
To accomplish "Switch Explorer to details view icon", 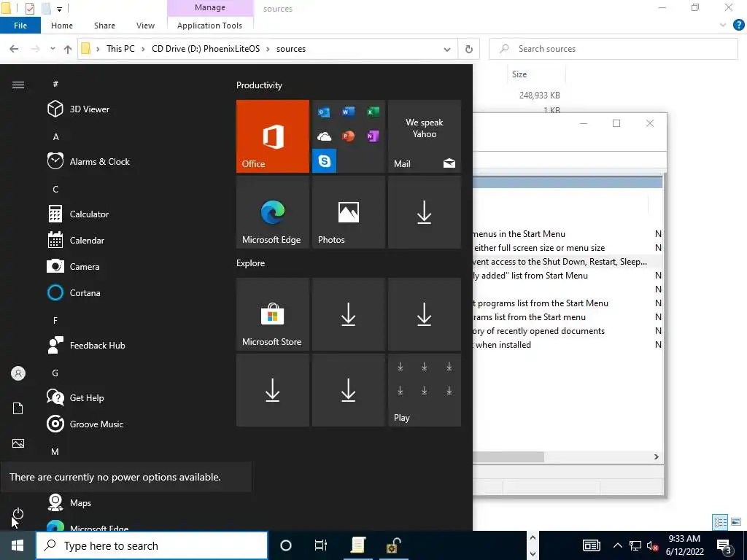I will coord(720,522).
